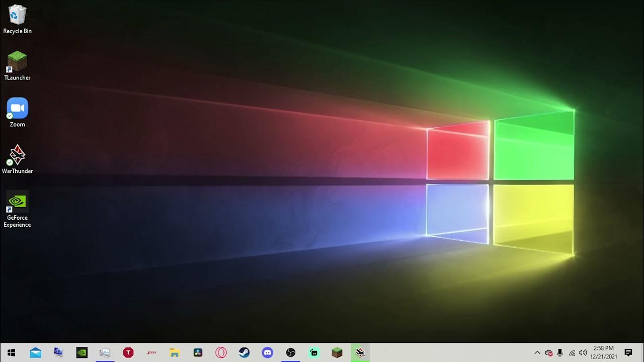Open File Explorer from the taskbar

175,352
